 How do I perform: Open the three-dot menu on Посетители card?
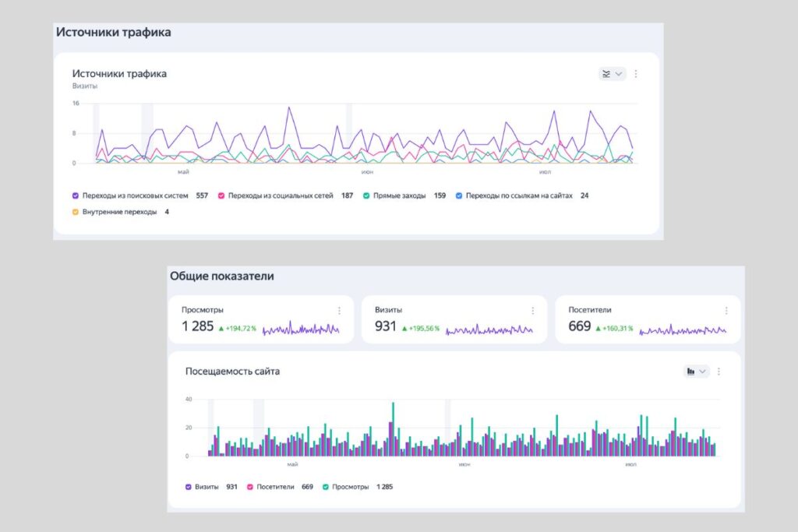[726, 310]
